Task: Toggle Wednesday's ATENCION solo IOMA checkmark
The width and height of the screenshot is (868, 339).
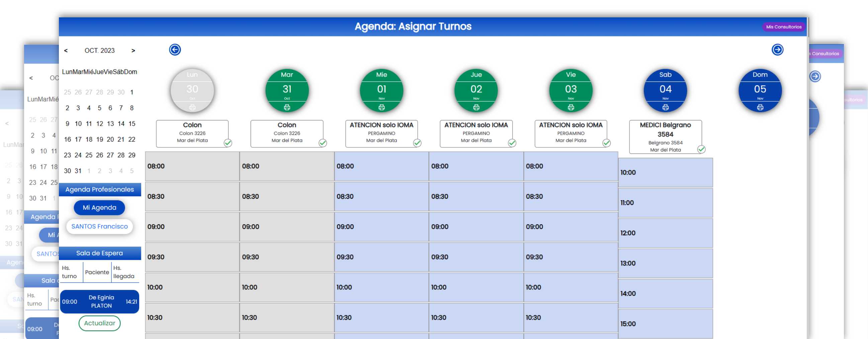Action: coord(417,143)
